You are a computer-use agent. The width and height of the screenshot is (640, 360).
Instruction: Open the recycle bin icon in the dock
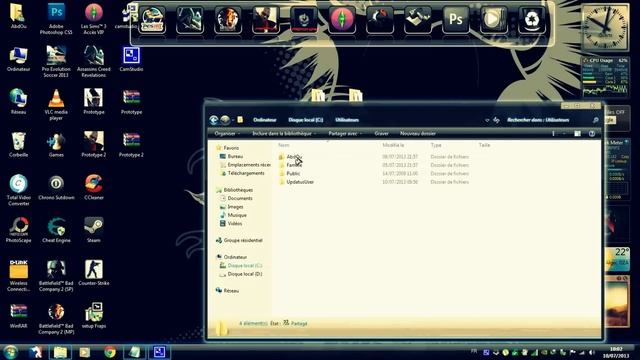click(531, 20)
